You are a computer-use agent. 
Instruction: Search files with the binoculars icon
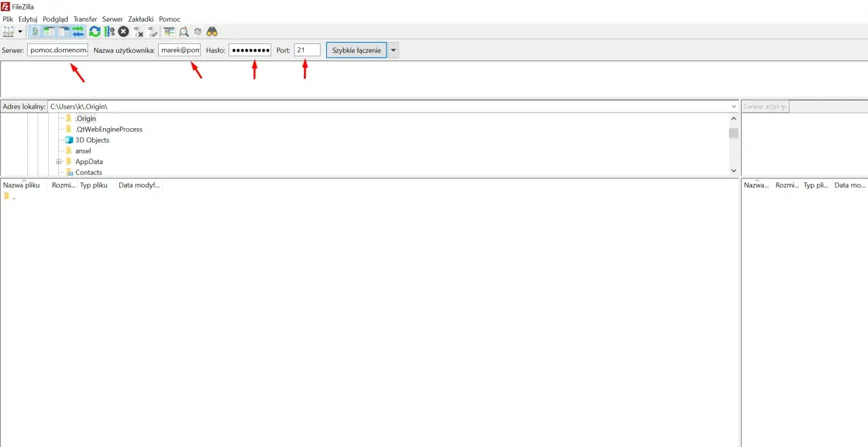212,31
